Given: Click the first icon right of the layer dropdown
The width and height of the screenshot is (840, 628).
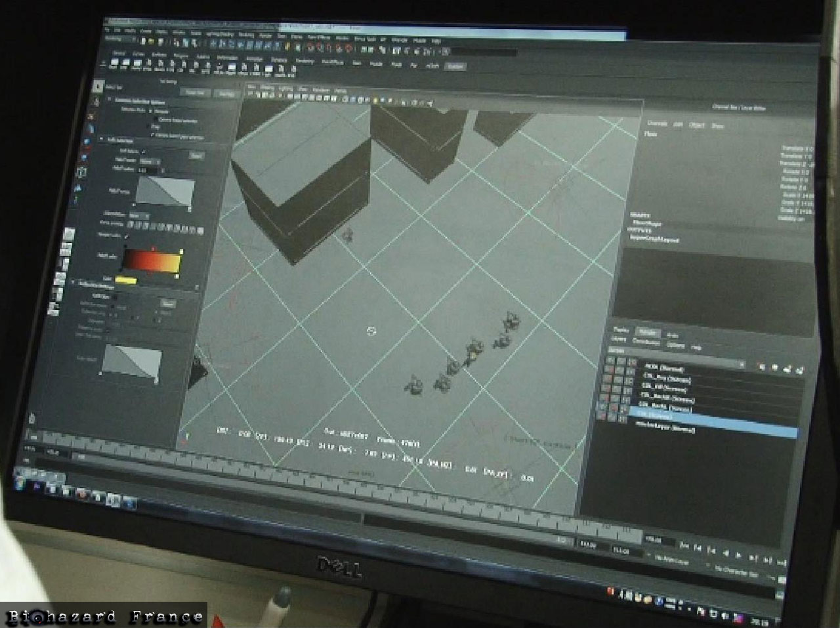Looking at the screenshot, I should point(762,366).
